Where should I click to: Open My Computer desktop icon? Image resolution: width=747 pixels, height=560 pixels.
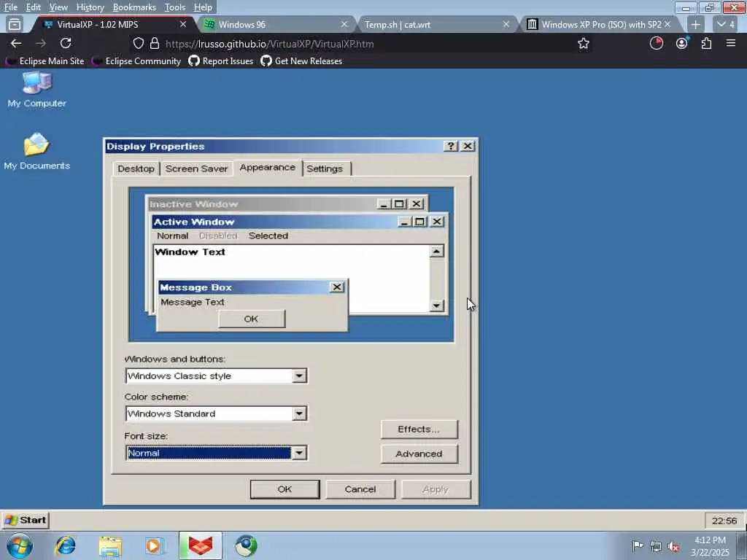tap(36, 90)
